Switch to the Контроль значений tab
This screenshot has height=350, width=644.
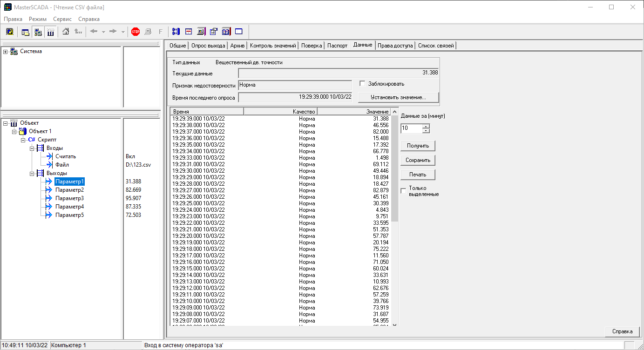[x=273, y=46]
